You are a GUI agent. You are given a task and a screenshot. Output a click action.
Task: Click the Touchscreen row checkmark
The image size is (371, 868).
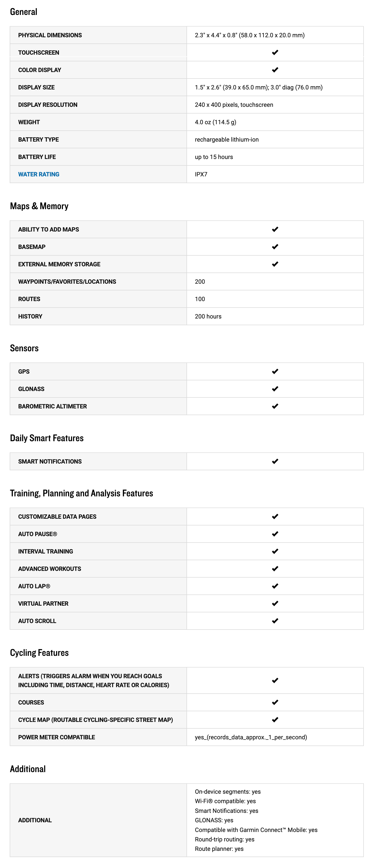pos(275,53)
